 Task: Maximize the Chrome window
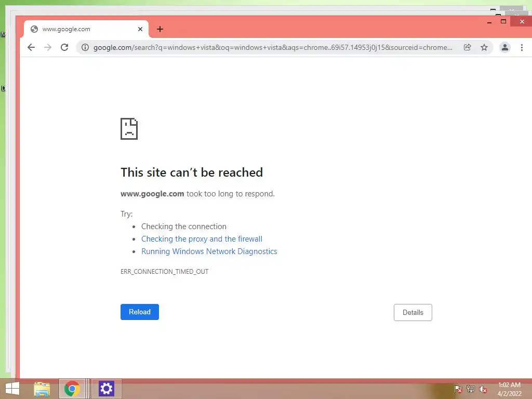(x=503, y=21)
